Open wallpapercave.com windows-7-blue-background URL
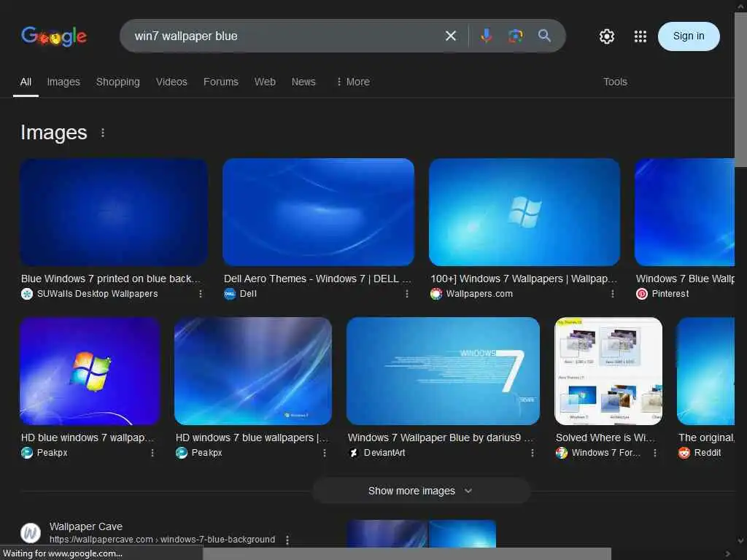Image resolution: width=747 pixels, height=560 pixels. pyautogui.click(x=162, y=540)
